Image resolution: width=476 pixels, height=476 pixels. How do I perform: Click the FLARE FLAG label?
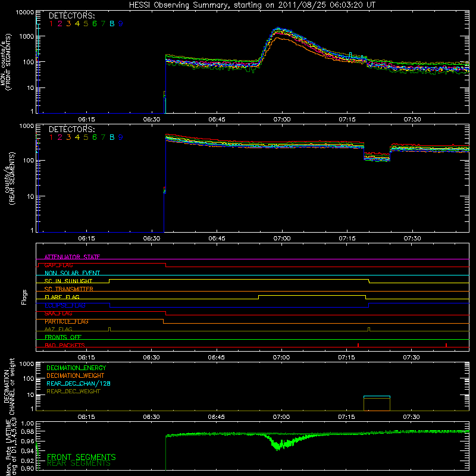(62, 297)
